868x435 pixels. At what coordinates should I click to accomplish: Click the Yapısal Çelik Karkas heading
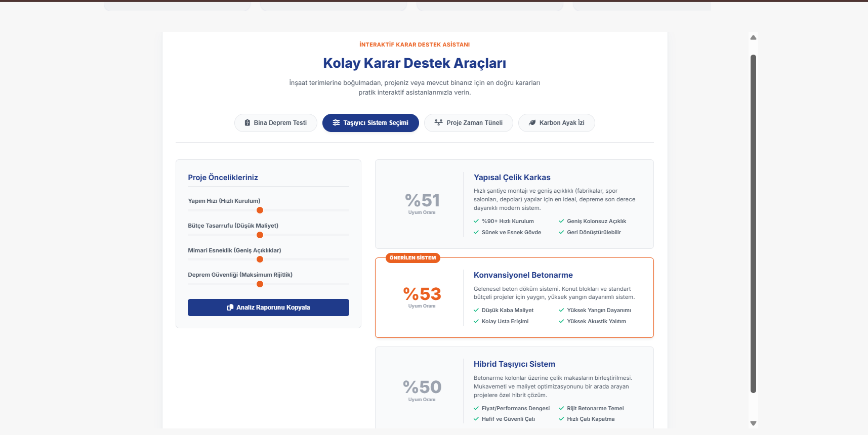point(512,178)
